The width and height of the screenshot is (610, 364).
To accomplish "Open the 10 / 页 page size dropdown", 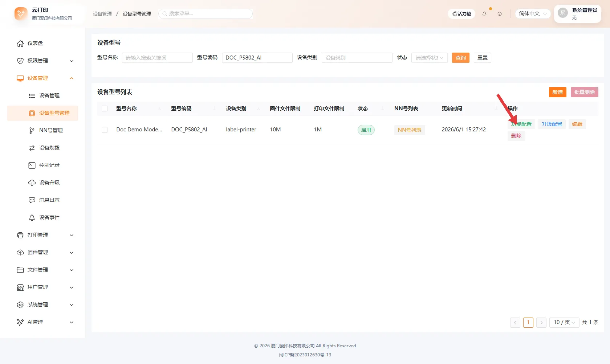I will [564, 322].
